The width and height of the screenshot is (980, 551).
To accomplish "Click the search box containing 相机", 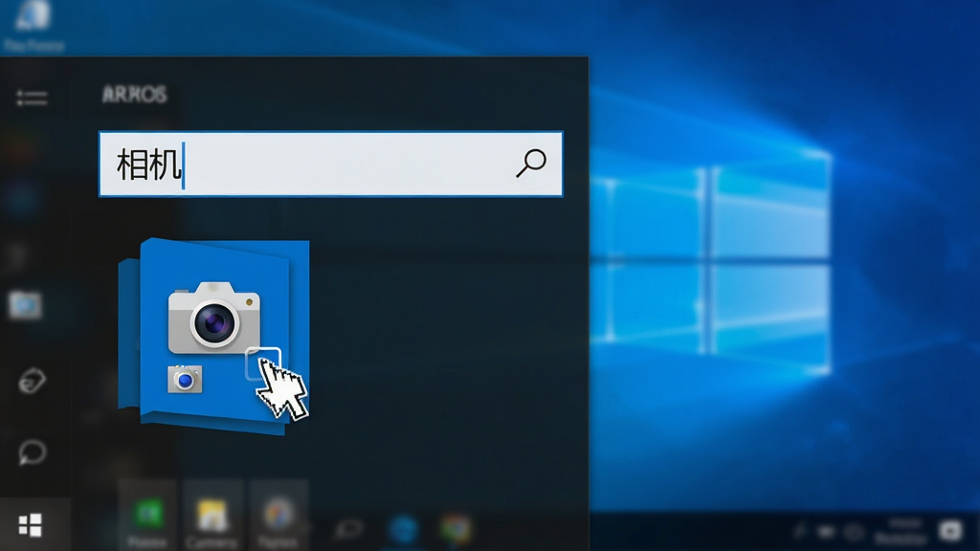I will point(330,165).
